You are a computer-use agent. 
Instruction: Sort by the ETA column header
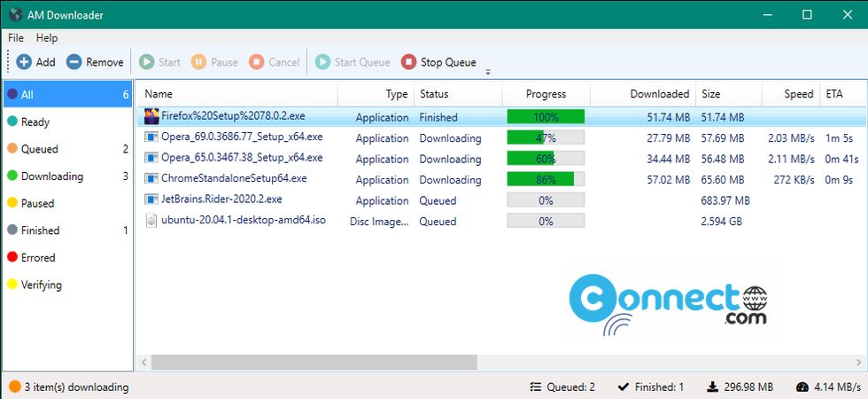[x=842, y=94]
